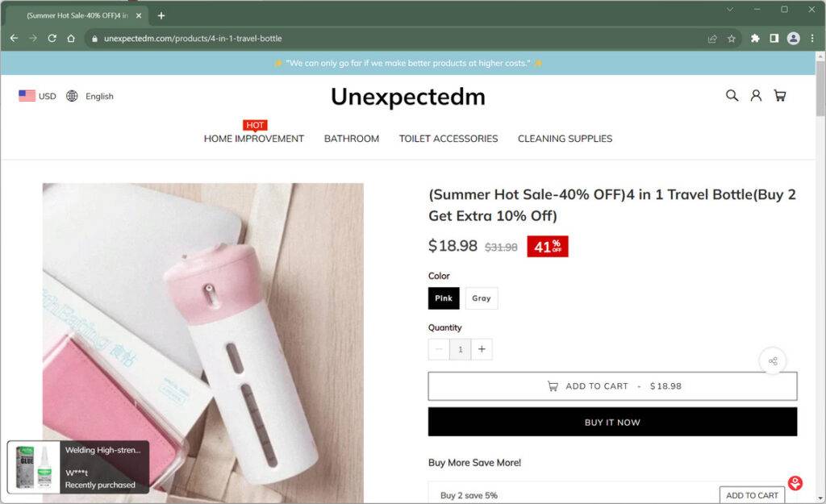Click the account icon in the header
The image size is (826, 504).
tap(755, 95)
